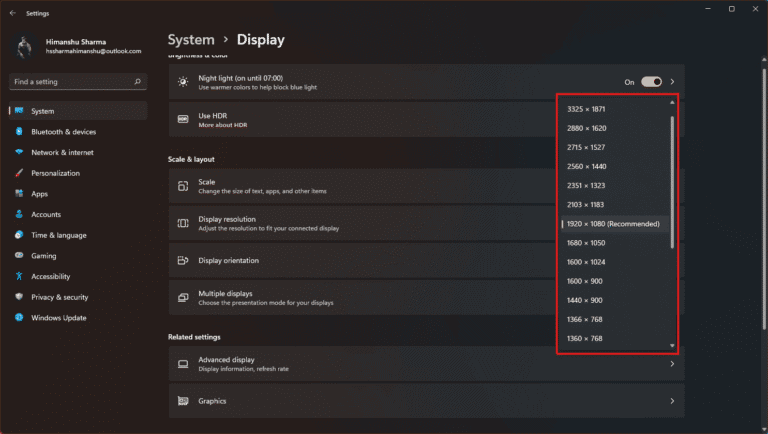Expand the Graphics settings chevron
Viewport: 768px width, 434px height.
click(672, 401)
